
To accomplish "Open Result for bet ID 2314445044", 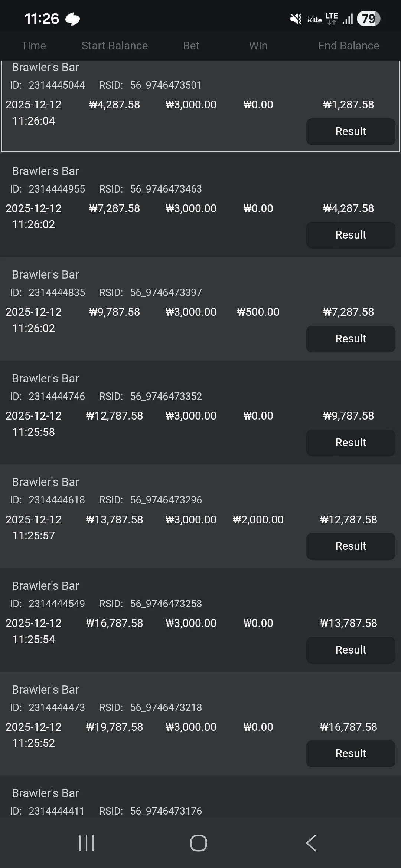I will [351, 131].
